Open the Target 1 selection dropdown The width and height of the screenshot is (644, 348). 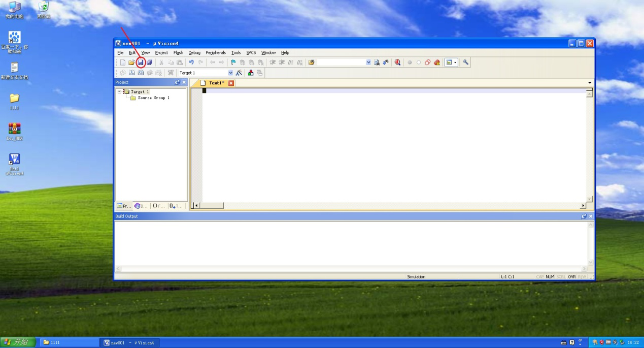pos(230,73)
